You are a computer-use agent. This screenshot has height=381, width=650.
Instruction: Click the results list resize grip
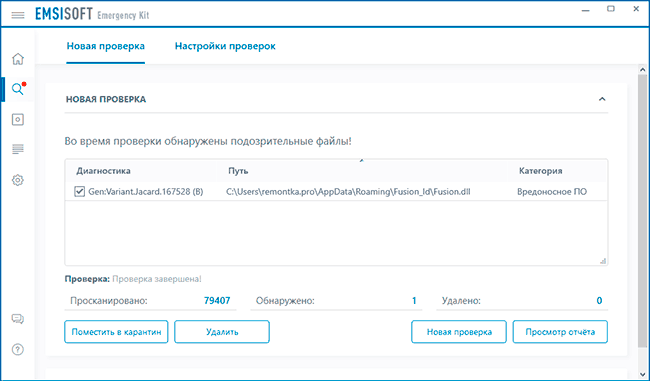click(603, 260)
